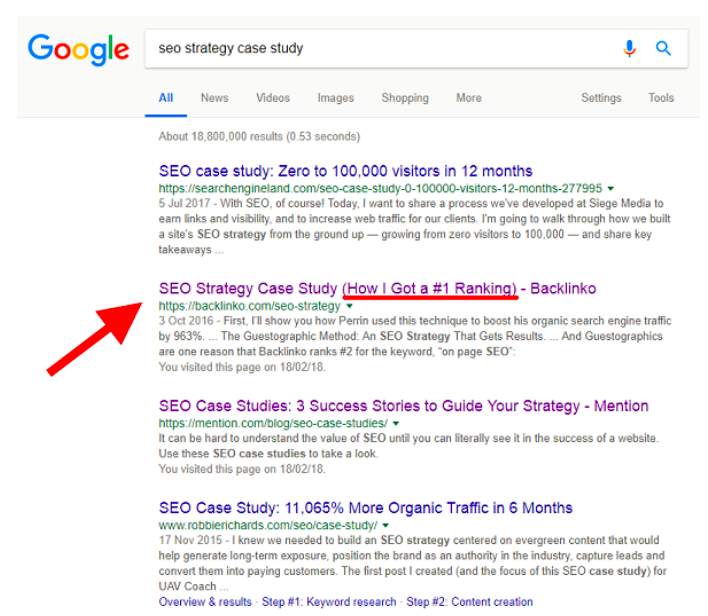Click the blue magnifying glass search icon
Image resolution: width=708 pixels, height=616 pixels.
[663, 48]
